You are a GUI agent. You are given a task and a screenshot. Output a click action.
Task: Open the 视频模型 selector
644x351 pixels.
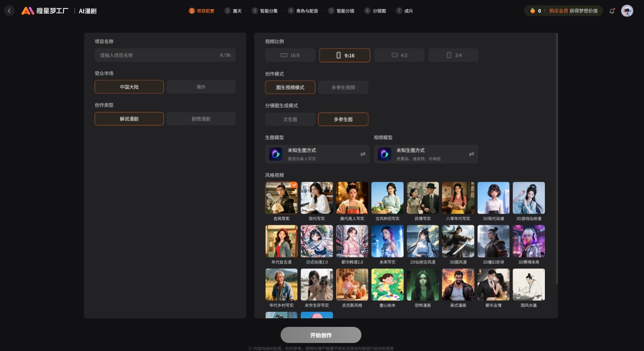(x=426, y=154)
